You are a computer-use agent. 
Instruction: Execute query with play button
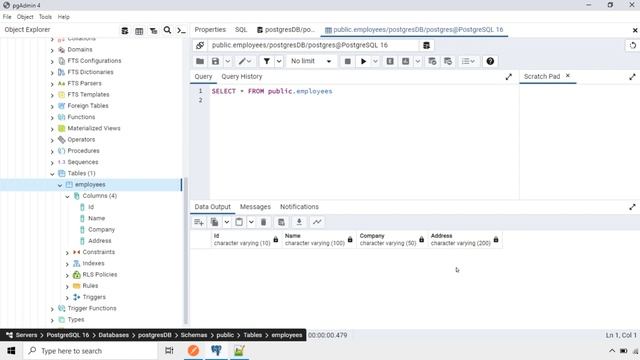[x=363, y=61]
